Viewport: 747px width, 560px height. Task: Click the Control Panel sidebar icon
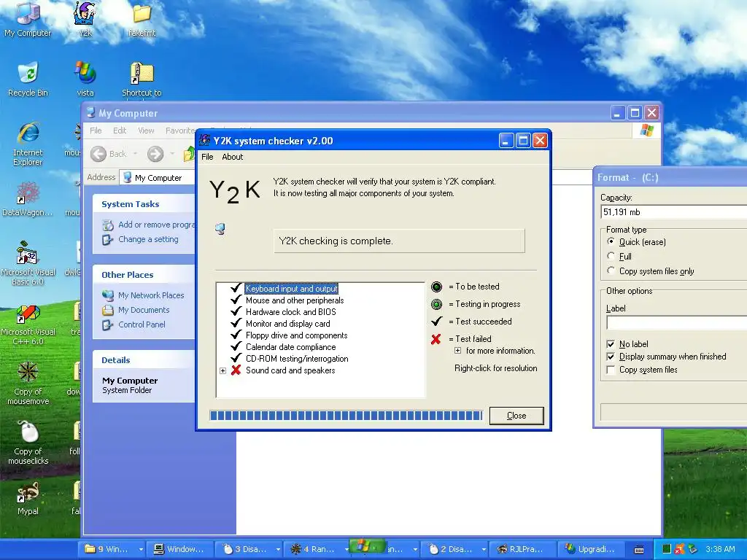108,324
